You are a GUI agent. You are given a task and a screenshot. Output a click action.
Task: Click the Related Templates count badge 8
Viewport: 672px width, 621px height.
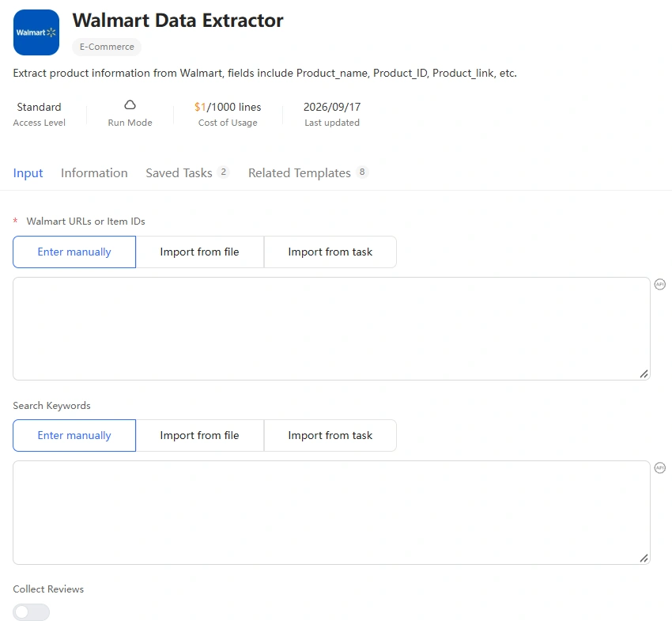pyautogui.click(x=362, y=172)
